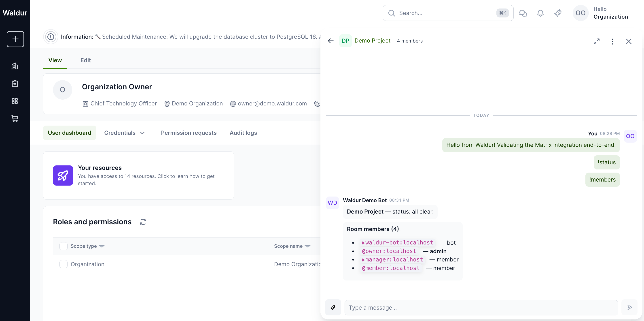Click @owner:localhost member entry

[389, 251]
